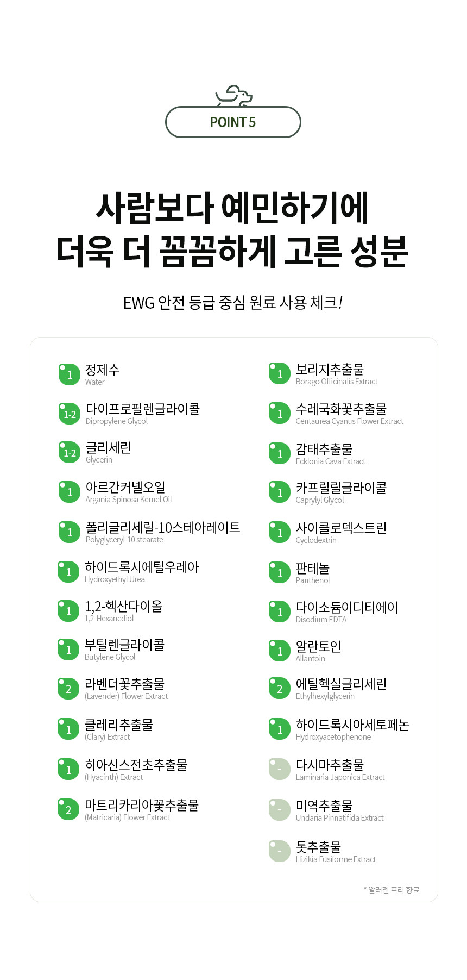Click the grade 2 badge beside 에틸헥실글리세린
The image size is (467, 980).
[280, 689]
